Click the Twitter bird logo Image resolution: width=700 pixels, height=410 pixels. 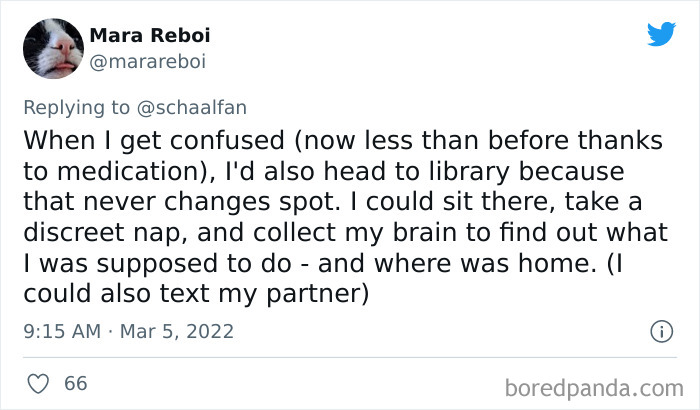coord(661,34)
